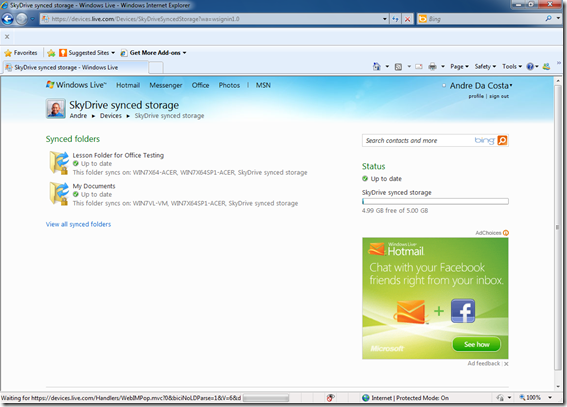Select the SkyDrive synced storage browser tab
The image size is (567, 407).
(x=75, y=68)
